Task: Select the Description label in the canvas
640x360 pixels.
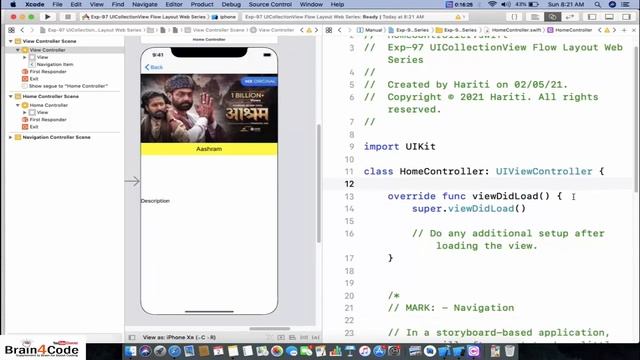Action: 155,201
